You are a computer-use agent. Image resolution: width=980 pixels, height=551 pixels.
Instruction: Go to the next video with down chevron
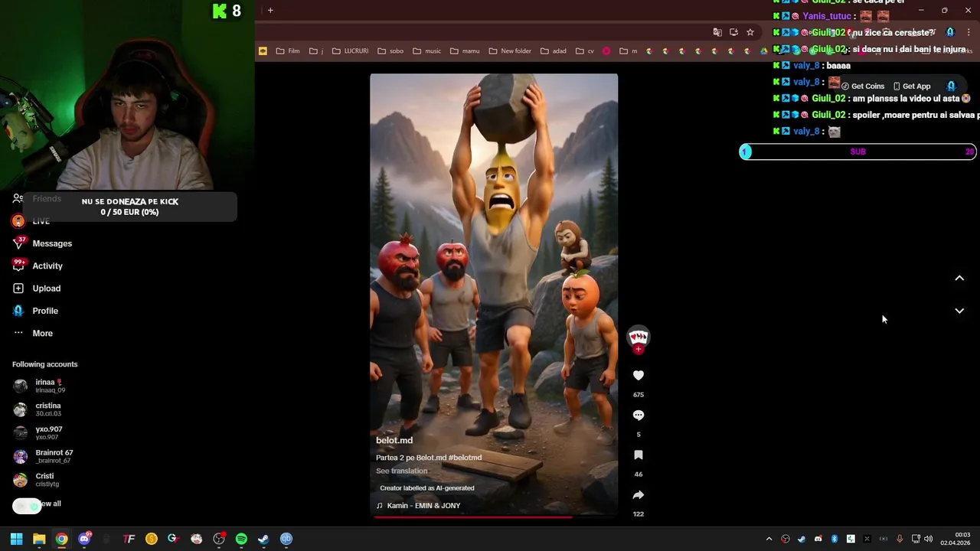959,311
